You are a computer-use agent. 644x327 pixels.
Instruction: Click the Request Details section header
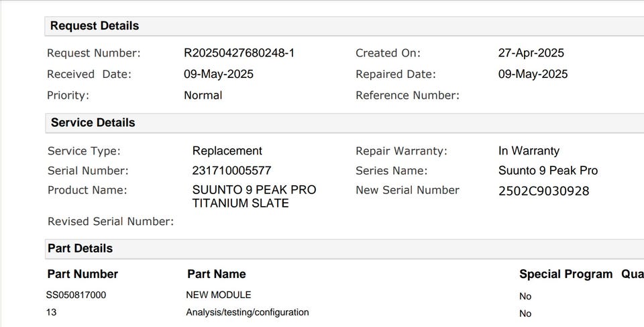point(95,26)
